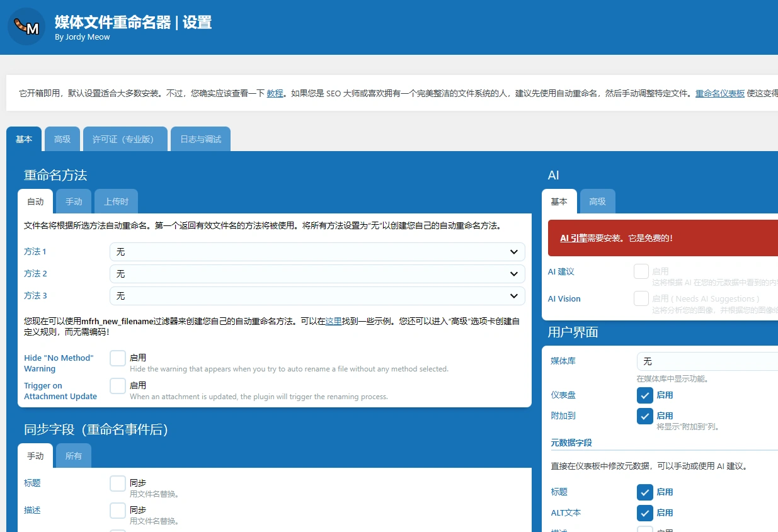Open the 方法 2 dropdown

click(317, 273)
